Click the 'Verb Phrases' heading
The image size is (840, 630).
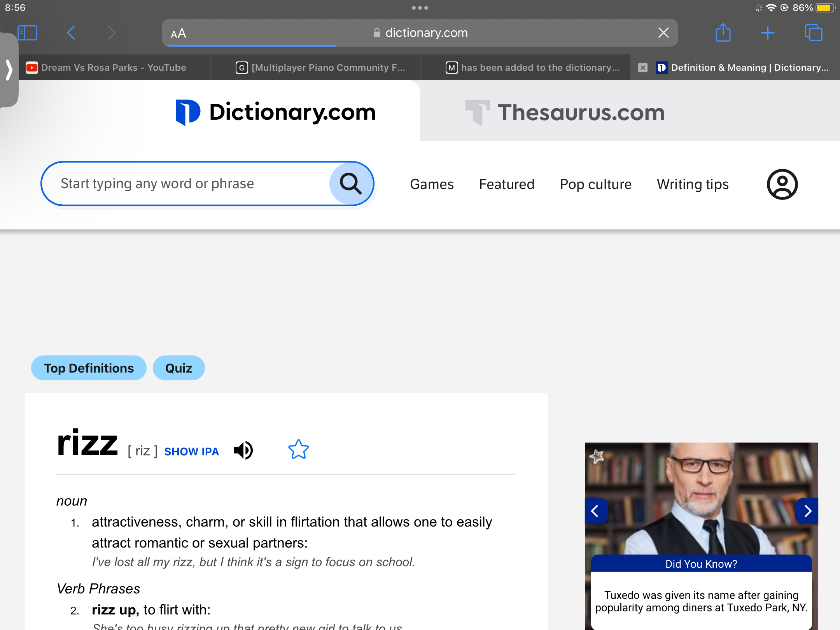coord(98,589)
